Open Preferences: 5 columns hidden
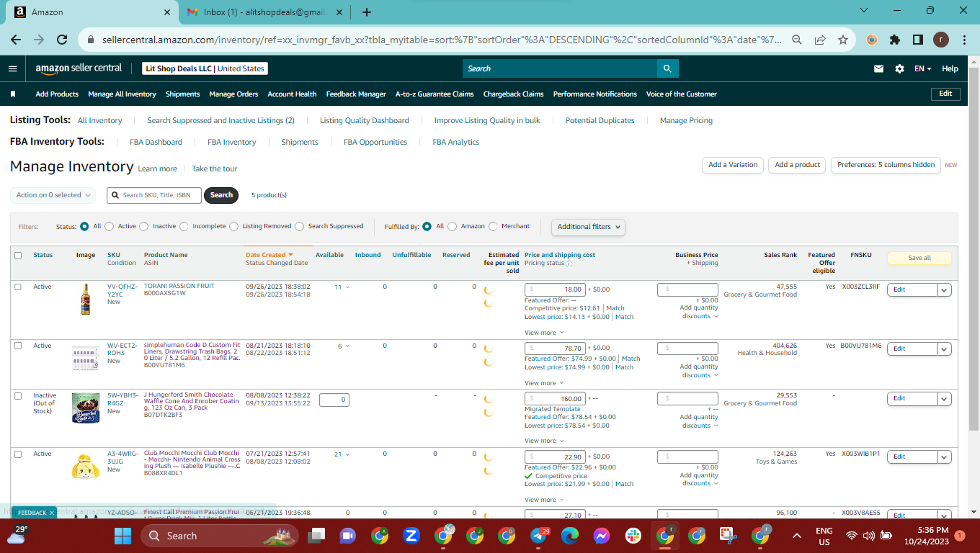980x553 pixels. pos(886,165)
